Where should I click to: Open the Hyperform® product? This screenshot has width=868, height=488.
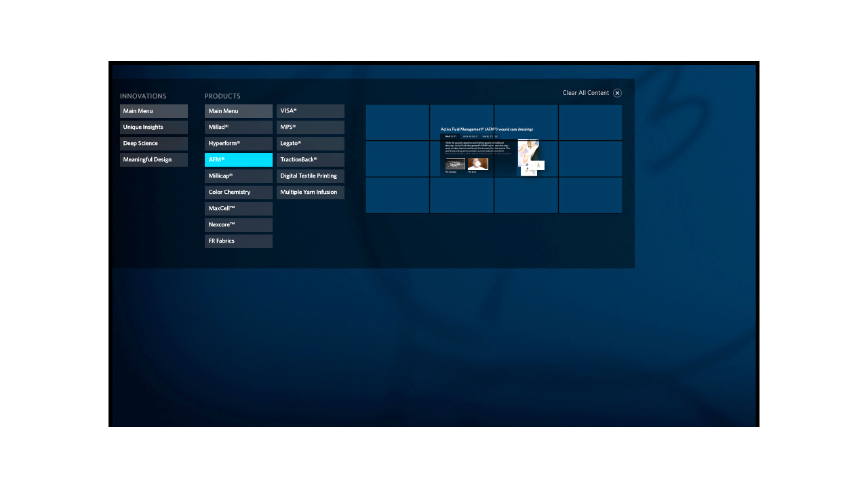[239, 144]
